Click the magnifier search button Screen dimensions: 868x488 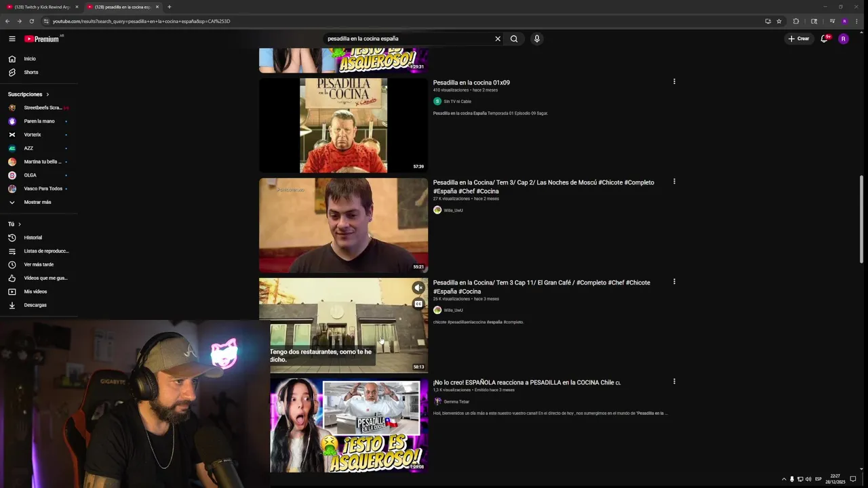coord(514,39)
